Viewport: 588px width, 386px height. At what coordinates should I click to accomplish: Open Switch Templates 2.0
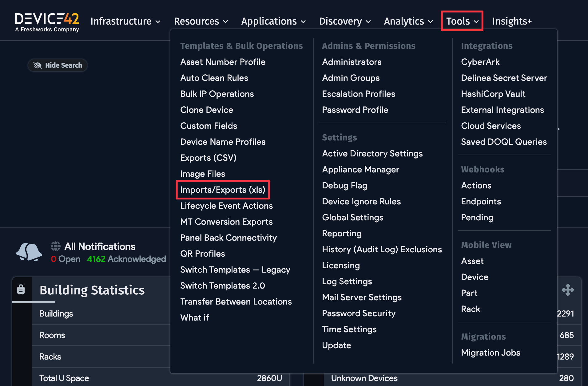click(222, 286)
